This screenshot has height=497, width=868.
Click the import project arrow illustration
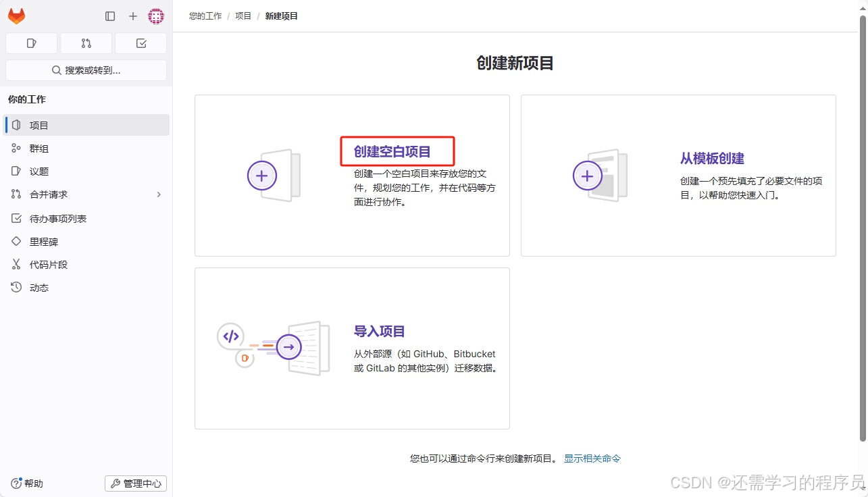click(x=288, y=347)
